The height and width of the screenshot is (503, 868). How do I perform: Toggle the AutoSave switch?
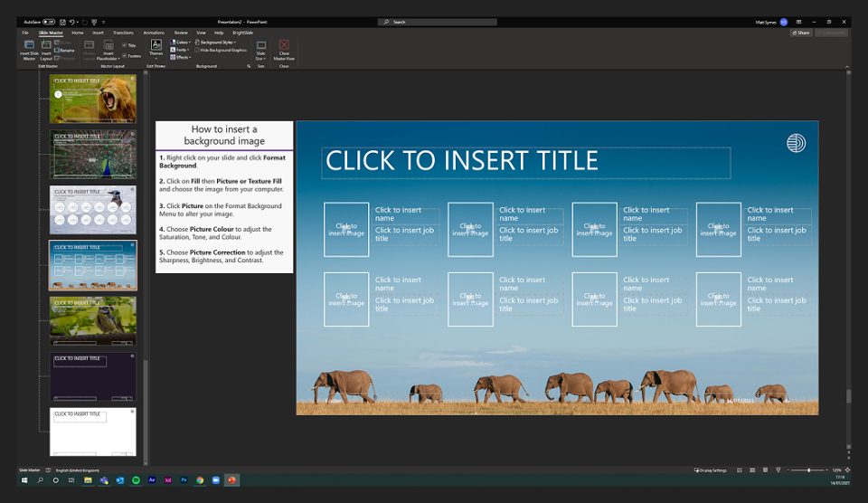[48, 22]
